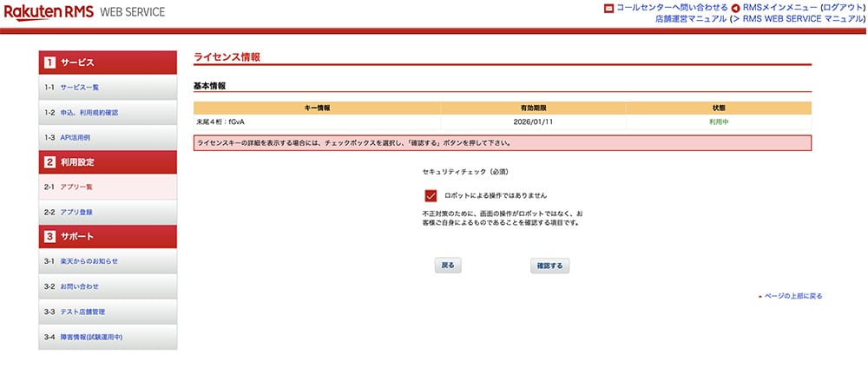Open the 店舗運営マニュアル link
The width and height of the screenshot is (868, 368).
click(691, 18)
